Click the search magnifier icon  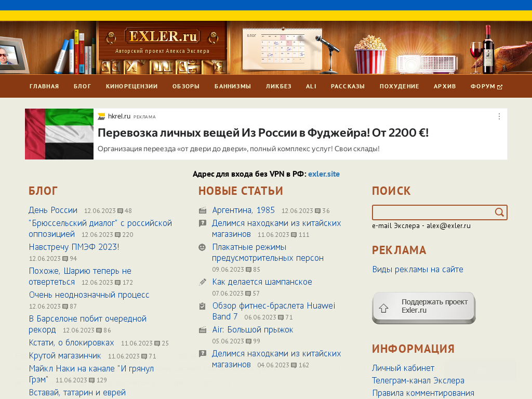499,212
